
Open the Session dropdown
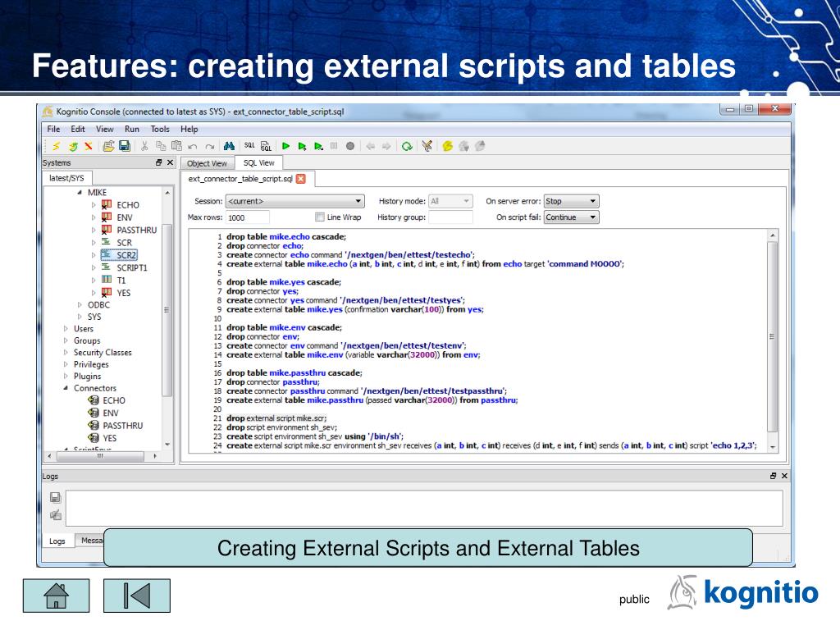click(x=294, y=201)
